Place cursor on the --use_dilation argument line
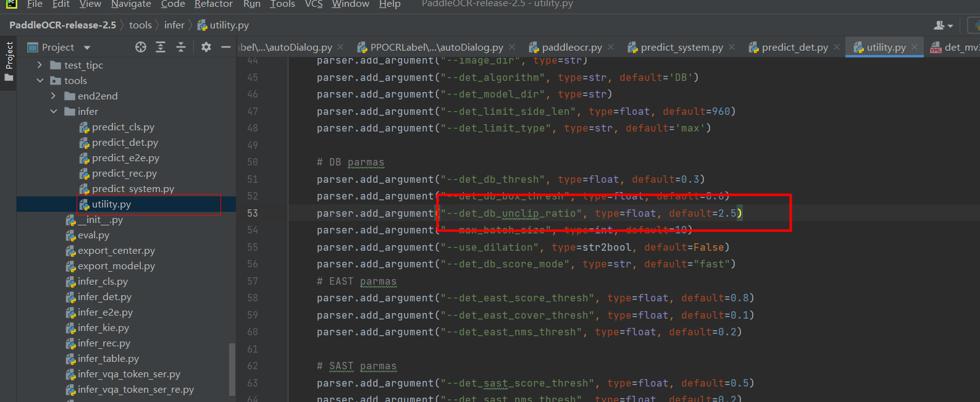 (x=523, y=247)
